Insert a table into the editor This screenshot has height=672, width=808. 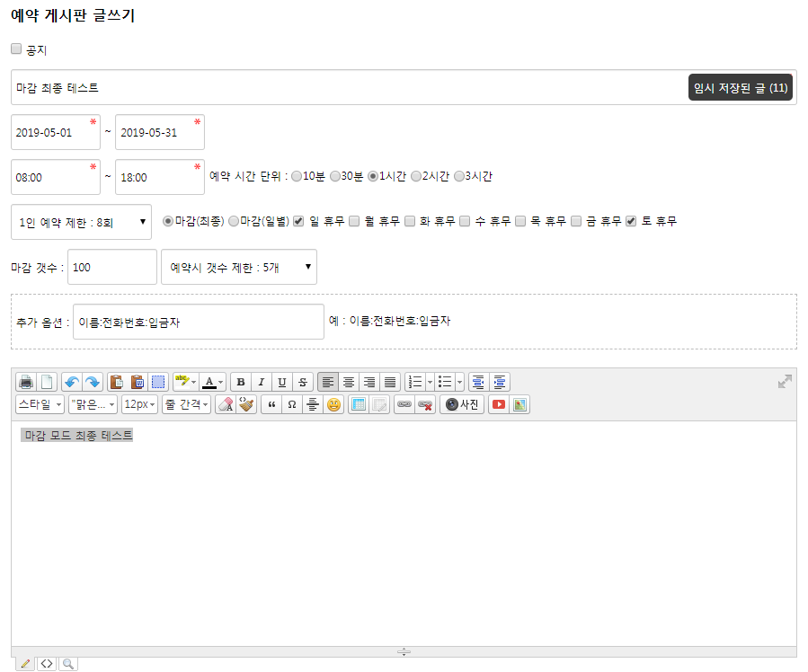(358, 404)
